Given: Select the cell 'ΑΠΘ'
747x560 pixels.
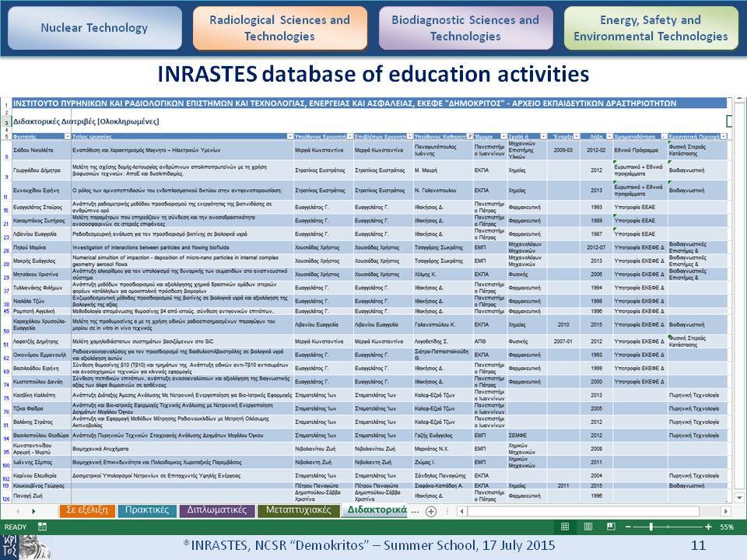Looking at the screenshot, I should click(x=489, y=341).
